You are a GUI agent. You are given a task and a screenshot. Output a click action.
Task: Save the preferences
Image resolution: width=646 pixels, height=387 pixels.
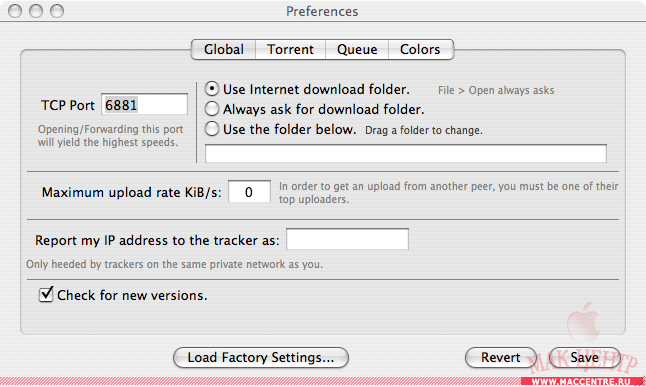point(585,357)
